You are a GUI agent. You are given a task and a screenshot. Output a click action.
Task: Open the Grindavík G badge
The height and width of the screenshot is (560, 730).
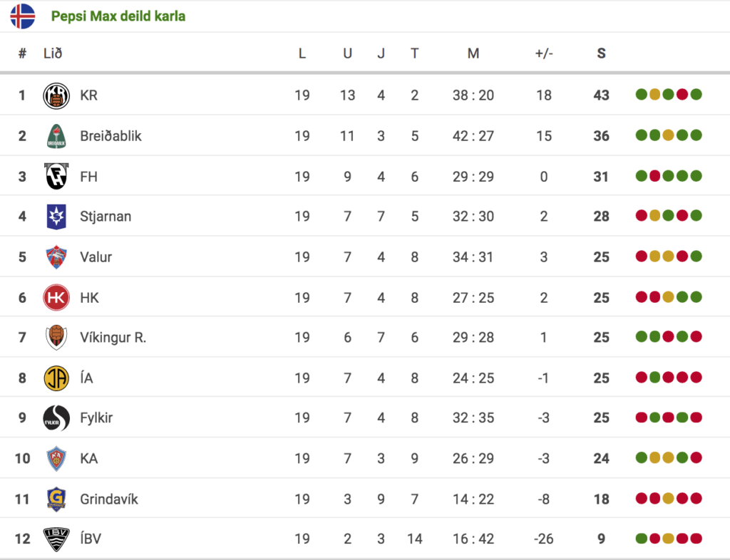56,499
